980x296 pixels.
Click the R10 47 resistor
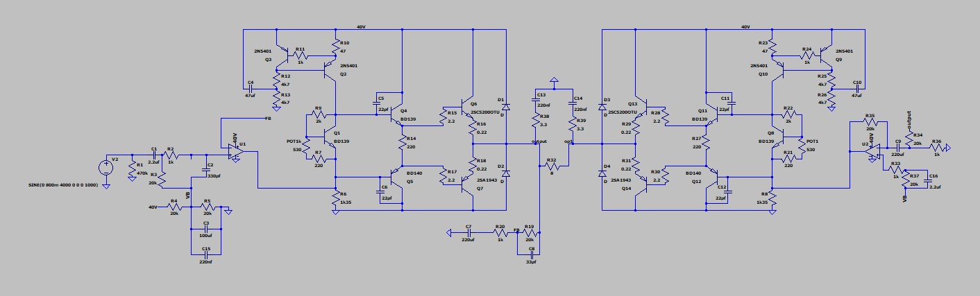335,46
